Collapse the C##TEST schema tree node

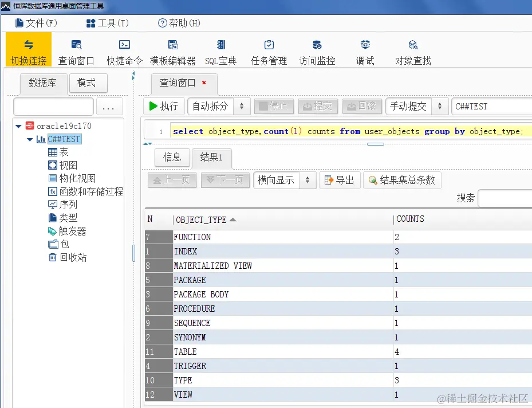(x=30, y=139)
